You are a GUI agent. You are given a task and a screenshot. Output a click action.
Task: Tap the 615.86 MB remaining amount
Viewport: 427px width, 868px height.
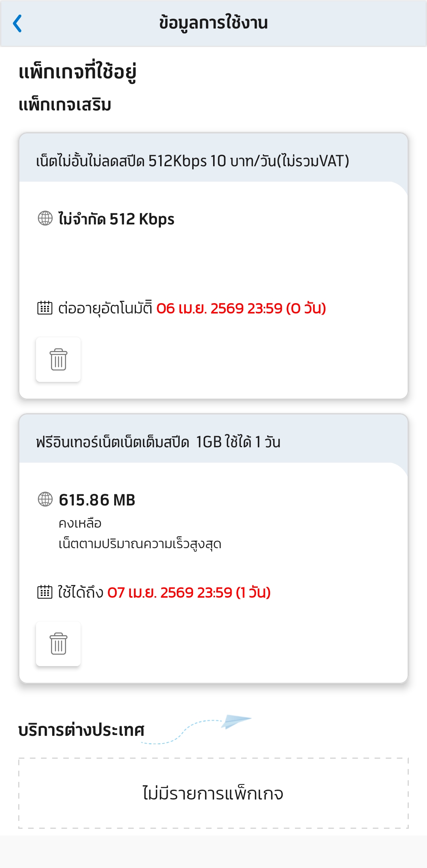coord(97,500)
